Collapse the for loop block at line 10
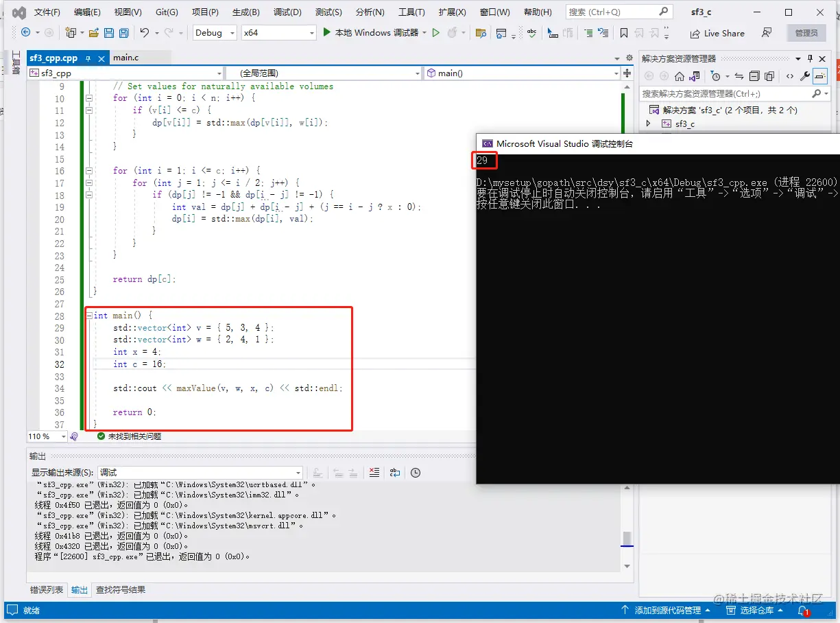The height and width of the screenshot is (623, 840). point(88,98)
